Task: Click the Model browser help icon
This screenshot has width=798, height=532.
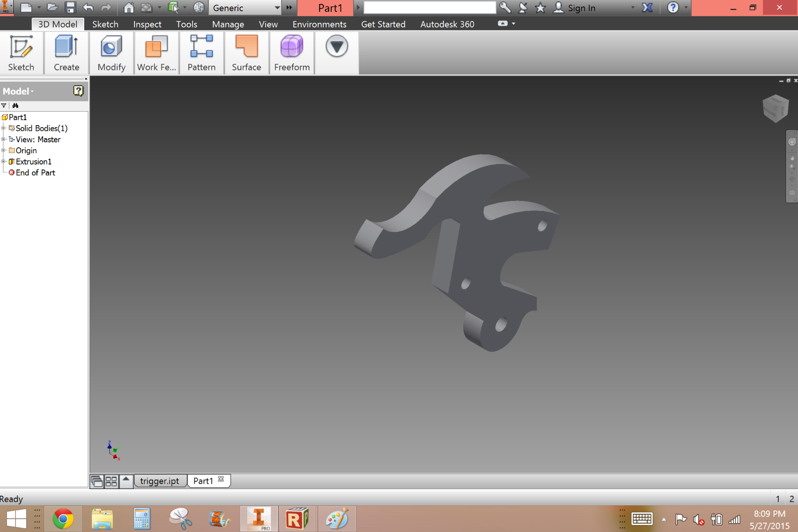Action: (78, 91)
